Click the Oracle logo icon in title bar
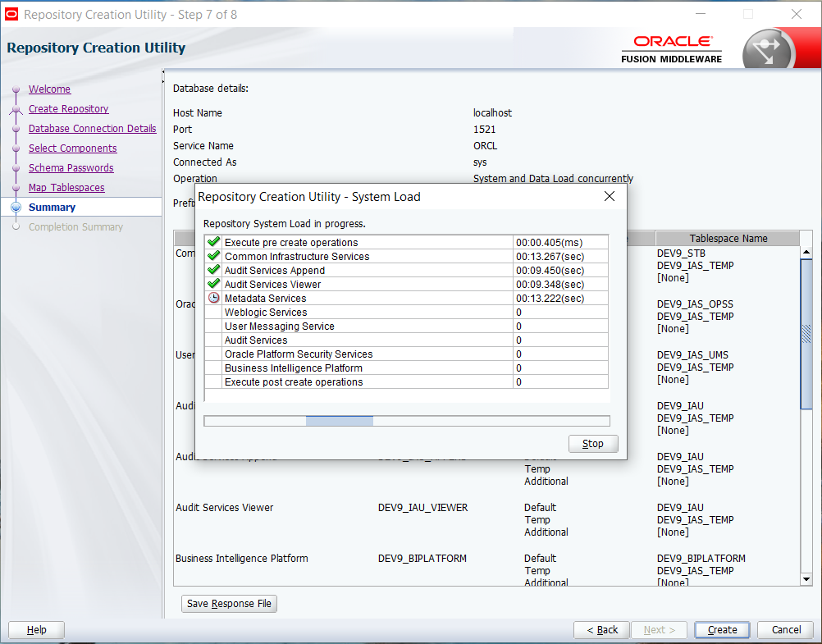This screenshot has width=822, height=644. point(11,14)
